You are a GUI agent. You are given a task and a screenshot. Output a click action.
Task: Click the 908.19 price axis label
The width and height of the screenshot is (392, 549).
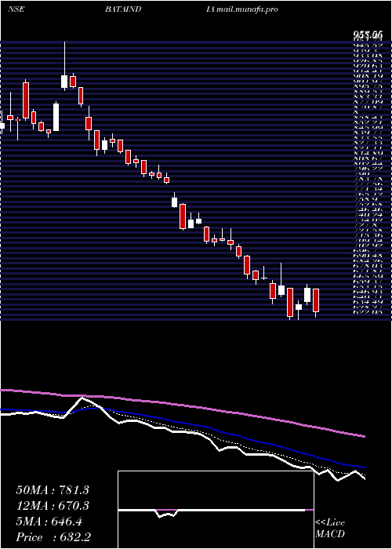pyautogui.click(x=367, y=75)
